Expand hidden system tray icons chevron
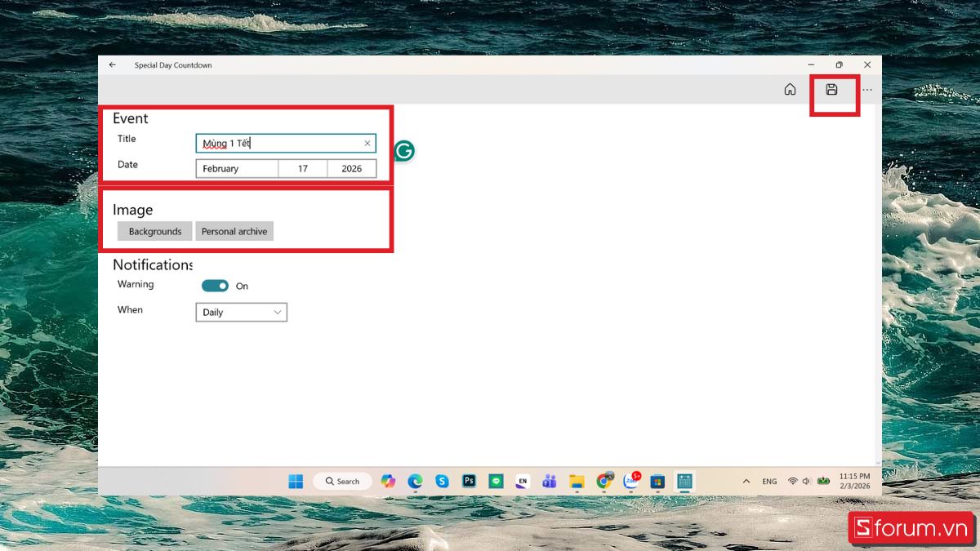The height and width of the screenshot is (551, 980). [746, 481]
